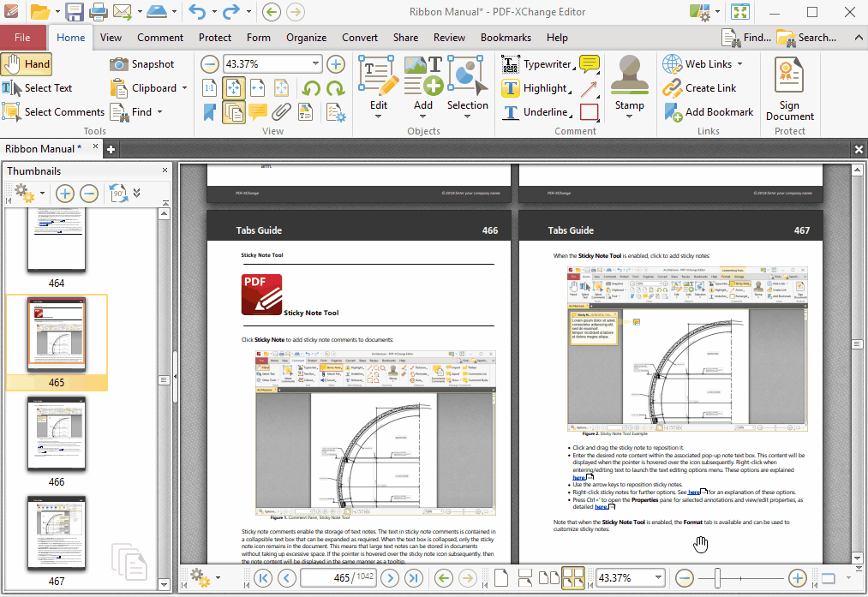
Task: Switch to the Bookmarks ribbon tab
Action: (506, 38)
